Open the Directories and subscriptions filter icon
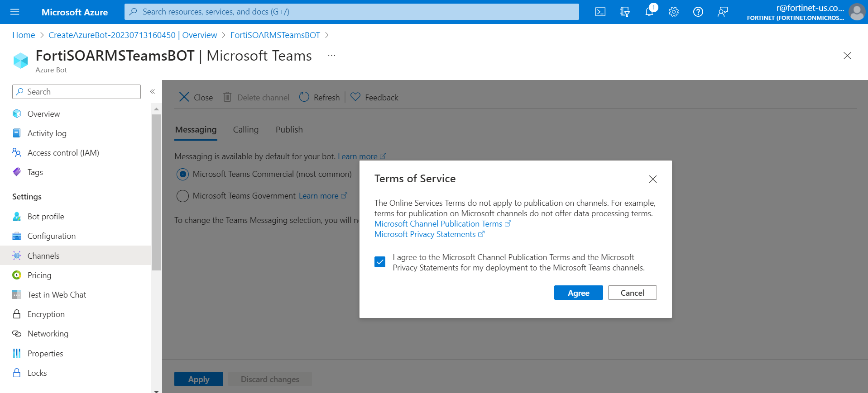This screenshot has height=393, width=868. (624, 12)
